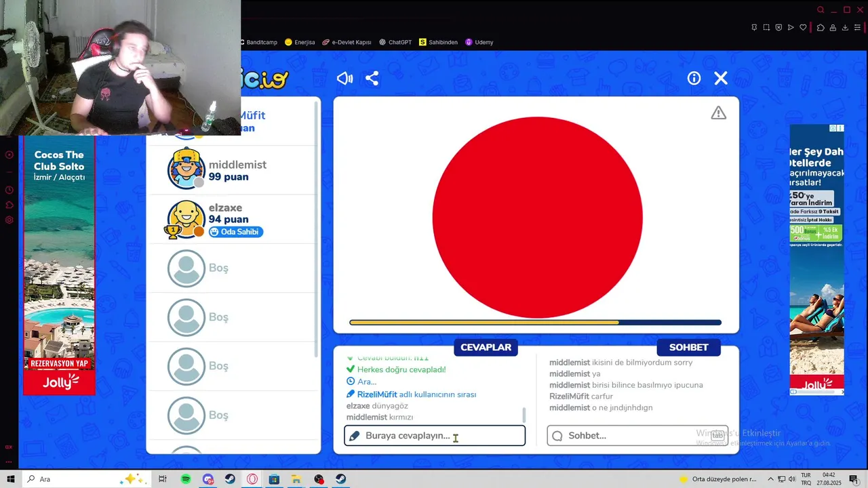Open the Sahibinden bookmark
Image resolution: width=868 pixels, height=488 pixels.
438,42
